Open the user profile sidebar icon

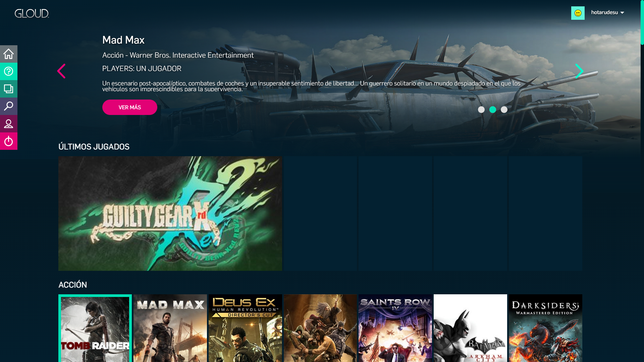tap(9, 124)
